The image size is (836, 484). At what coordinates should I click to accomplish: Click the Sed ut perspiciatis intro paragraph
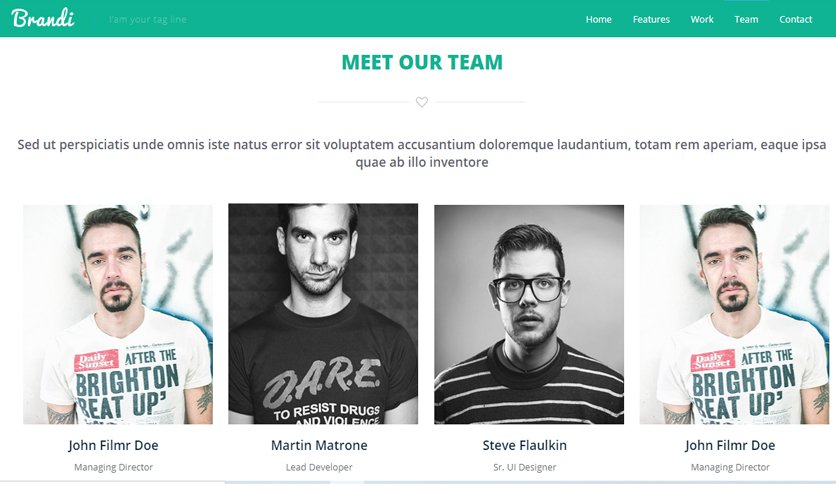pos(422,153)
